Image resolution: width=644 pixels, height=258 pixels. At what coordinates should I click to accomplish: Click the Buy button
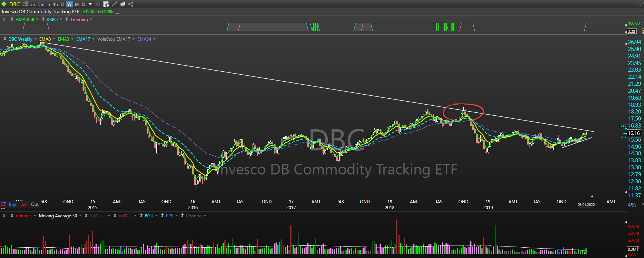point(12,204)
